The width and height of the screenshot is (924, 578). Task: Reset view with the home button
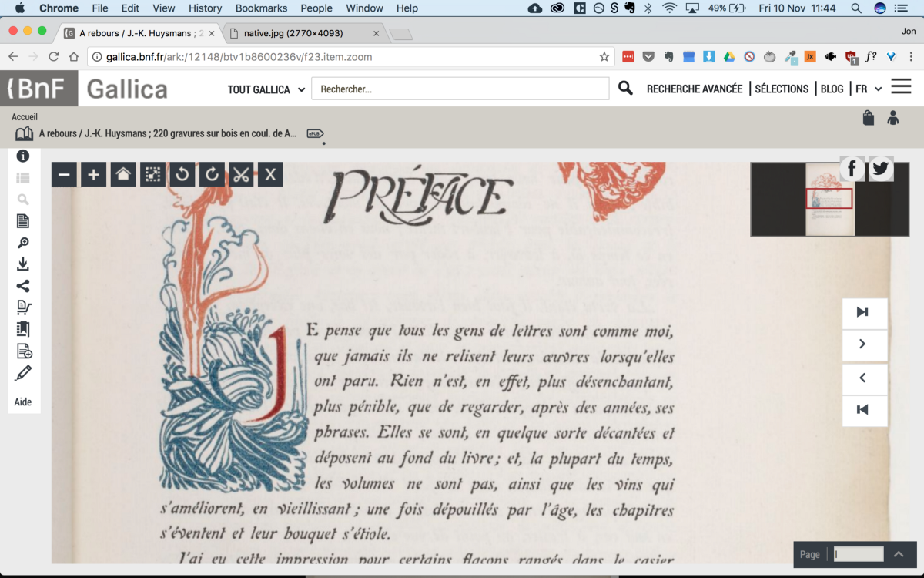(x=123, y=174)
